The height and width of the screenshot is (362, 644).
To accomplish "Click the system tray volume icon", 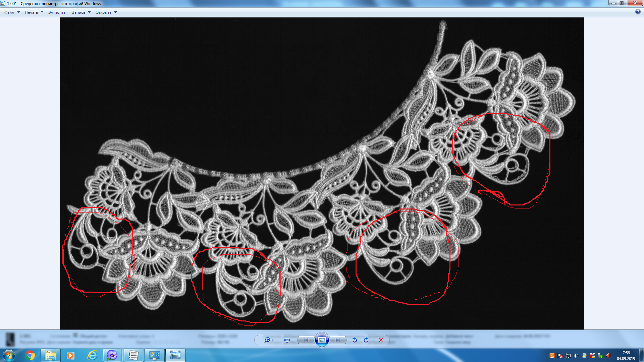I will coord(576,356).
